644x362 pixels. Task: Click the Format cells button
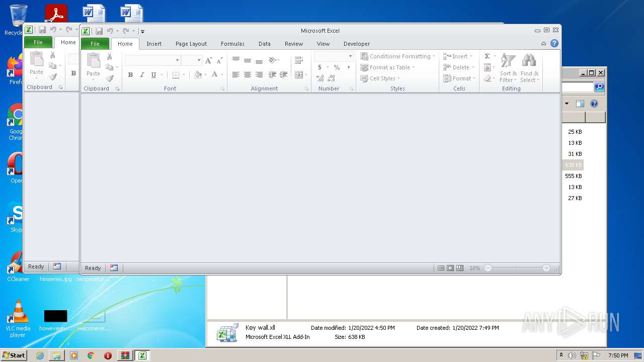(x=459, y=78)
